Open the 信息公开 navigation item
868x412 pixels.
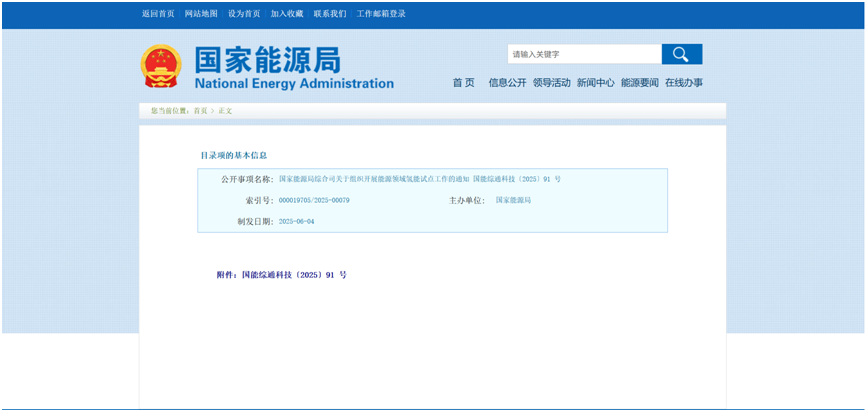click(x=507, y=83)
